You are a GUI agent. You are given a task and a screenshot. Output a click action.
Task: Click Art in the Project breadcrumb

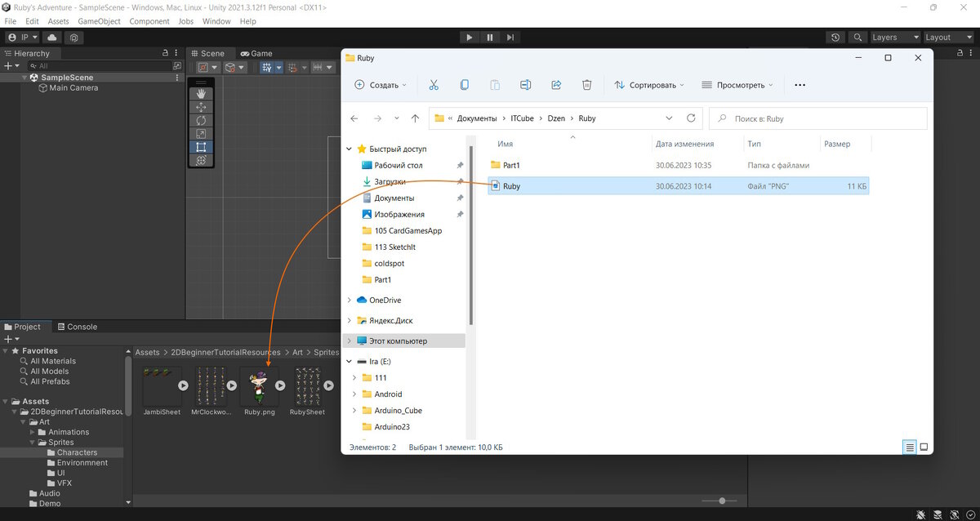pyautogui.click(x=297, y=353)
